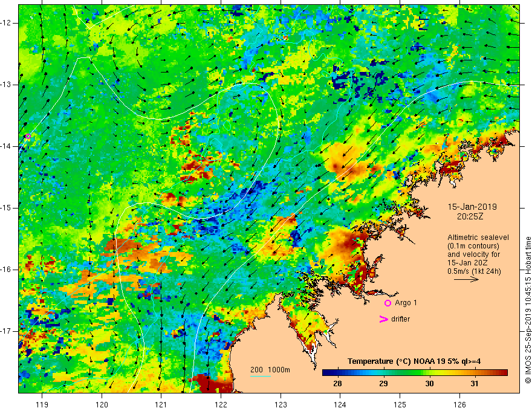
Task: Click the latitude axis label -17
Action: pos(6,331)
